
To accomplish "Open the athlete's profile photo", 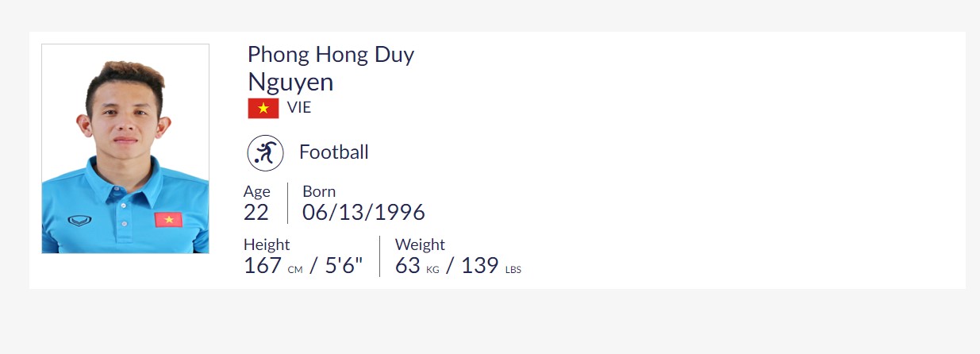I will [125, 148].
